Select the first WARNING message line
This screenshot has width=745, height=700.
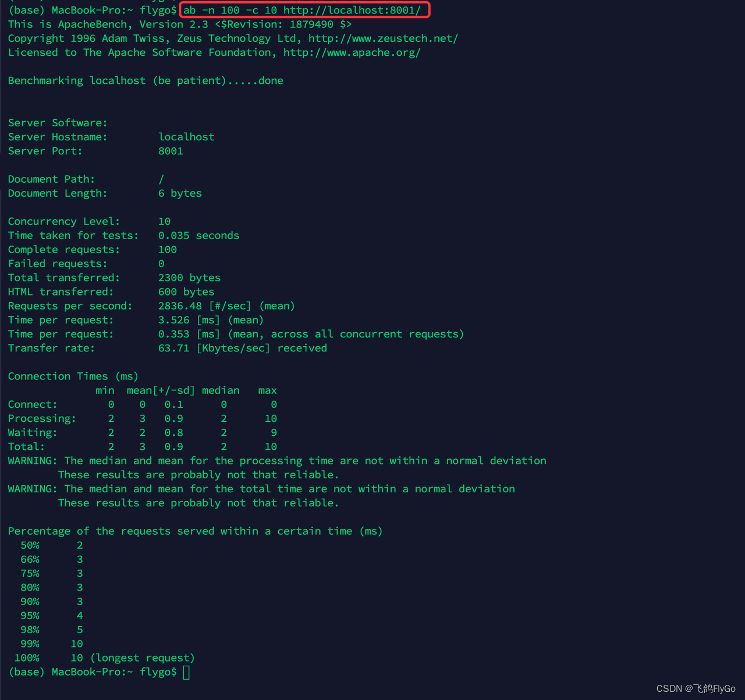click(276, 460)
